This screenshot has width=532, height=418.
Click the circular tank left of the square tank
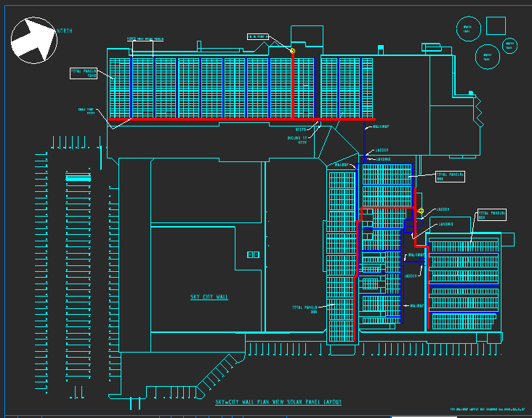[467, 29]
